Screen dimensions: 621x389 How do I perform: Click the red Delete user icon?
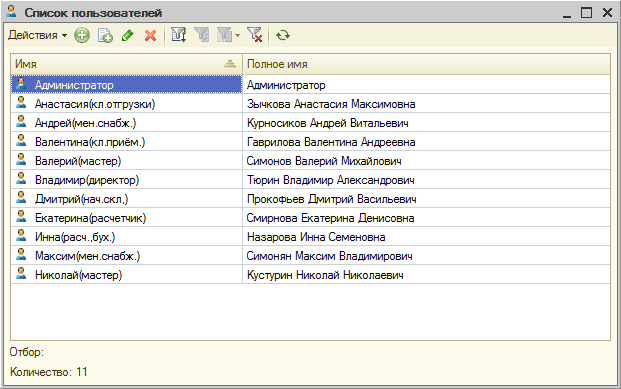click(x=150, y=35)
